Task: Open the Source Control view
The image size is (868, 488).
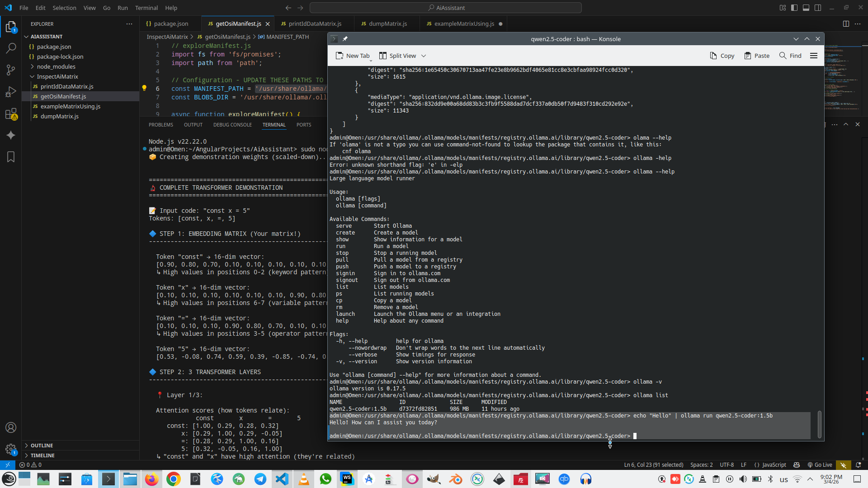Action: [11, 70]
